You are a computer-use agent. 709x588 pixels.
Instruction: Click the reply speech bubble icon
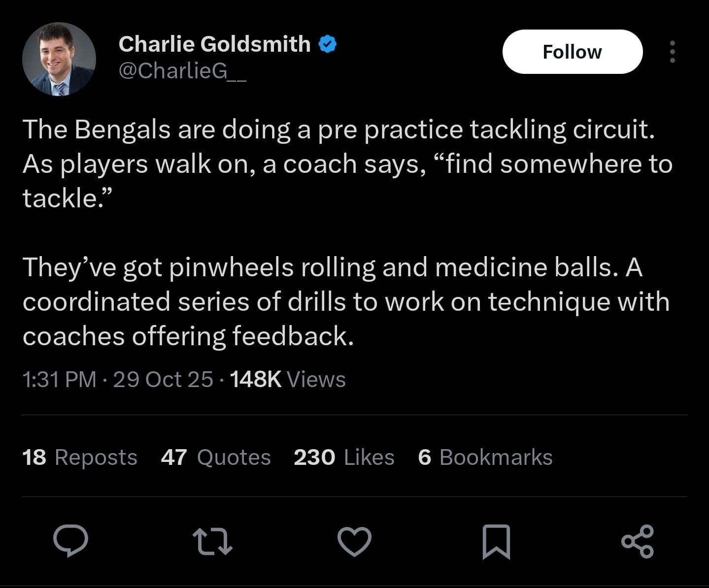[x=71, y=541]
